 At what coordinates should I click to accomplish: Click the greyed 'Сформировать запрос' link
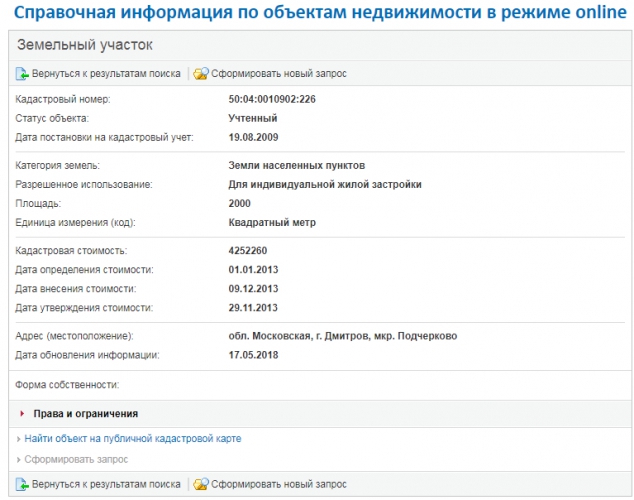coord(76,459)
